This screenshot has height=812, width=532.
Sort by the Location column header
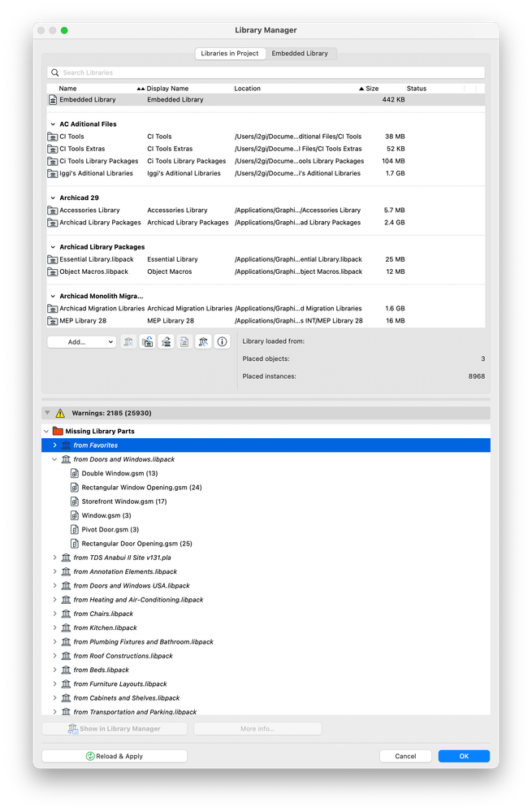tap(248, 89)
